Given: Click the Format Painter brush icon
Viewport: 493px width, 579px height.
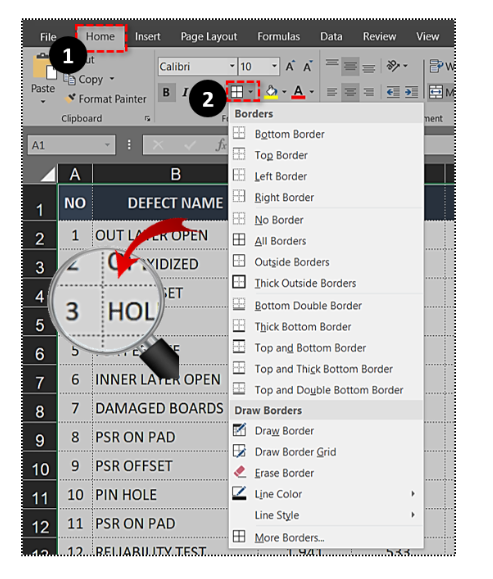Looking at the screenshot, I should pos(69,99).
